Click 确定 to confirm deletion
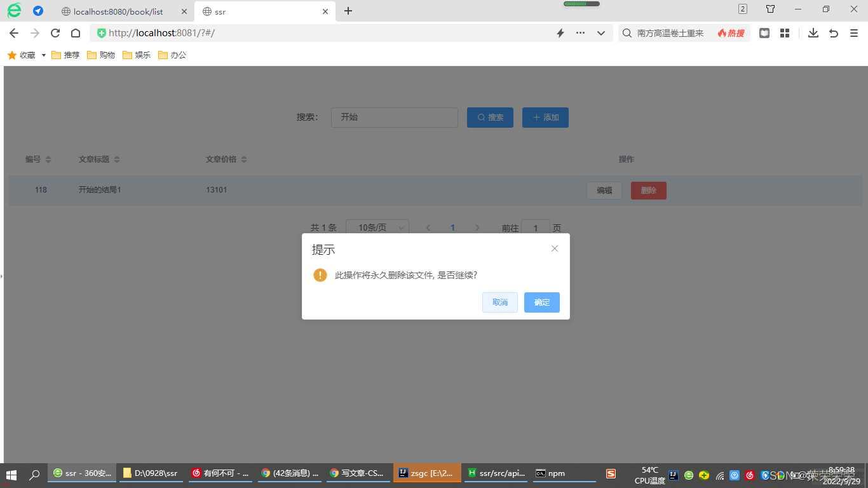This screenshot has height=488, width=868. 542,302
